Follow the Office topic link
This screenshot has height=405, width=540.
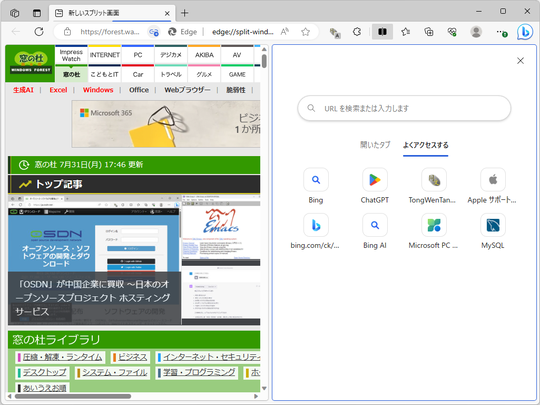click(x=139, y=90)
